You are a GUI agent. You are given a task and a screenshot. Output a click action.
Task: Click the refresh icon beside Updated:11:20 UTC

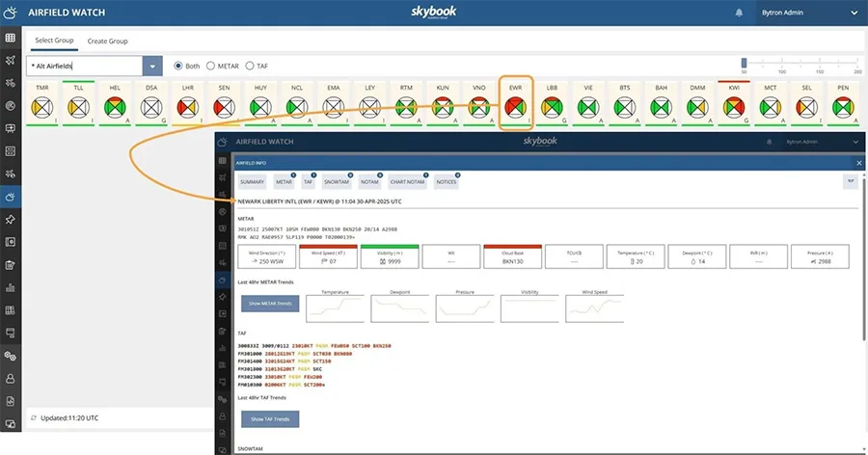pyautogui.click(x=34, y=418)
